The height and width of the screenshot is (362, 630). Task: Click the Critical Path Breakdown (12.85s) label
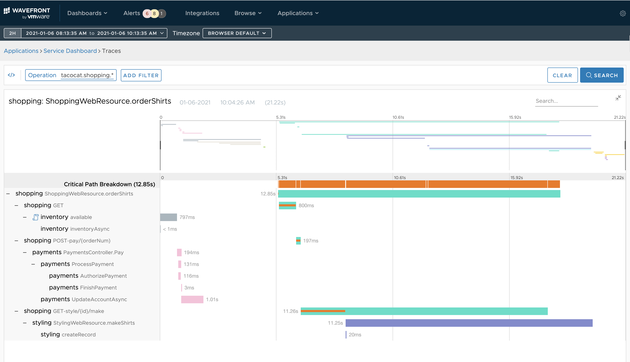pyautogui.click(x=109, y=184)
